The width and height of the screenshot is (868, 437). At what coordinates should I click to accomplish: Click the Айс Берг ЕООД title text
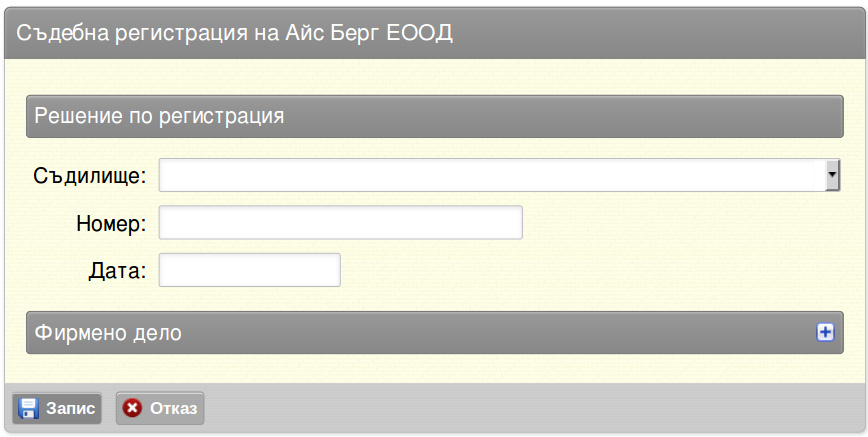click(369, 33)
